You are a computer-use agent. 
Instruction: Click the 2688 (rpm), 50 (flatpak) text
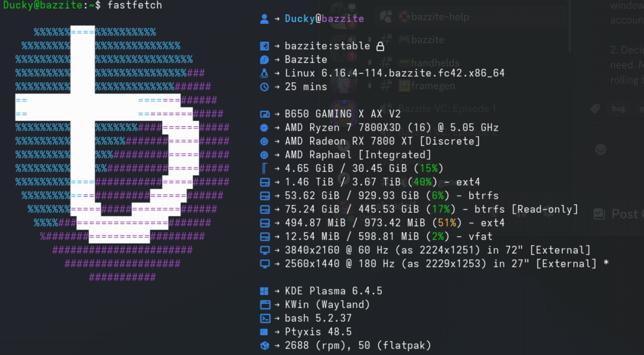358,345
